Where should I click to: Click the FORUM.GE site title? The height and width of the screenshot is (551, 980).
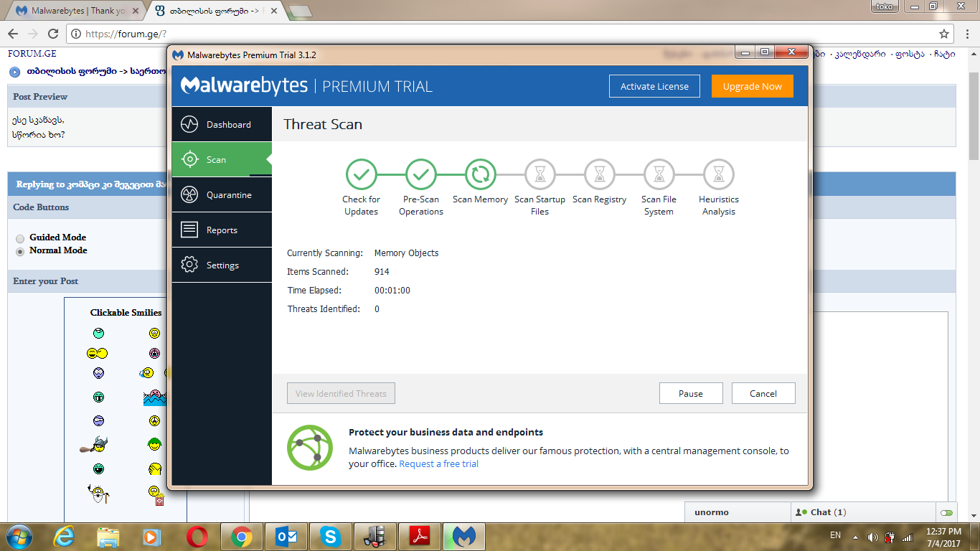pyautogui.click(x=32, y=53)
